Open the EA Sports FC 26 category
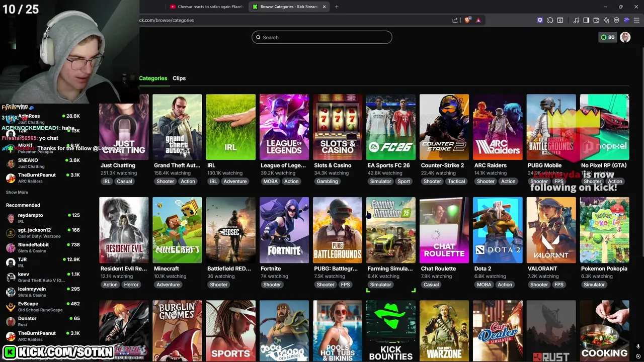 pyautogui.click(x=391, y=127)
